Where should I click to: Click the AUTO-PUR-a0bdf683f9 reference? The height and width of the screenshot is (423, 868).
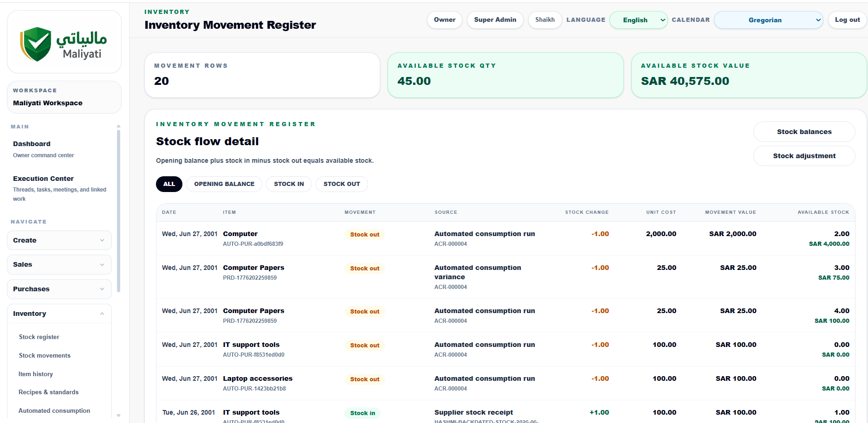(253, 244)
